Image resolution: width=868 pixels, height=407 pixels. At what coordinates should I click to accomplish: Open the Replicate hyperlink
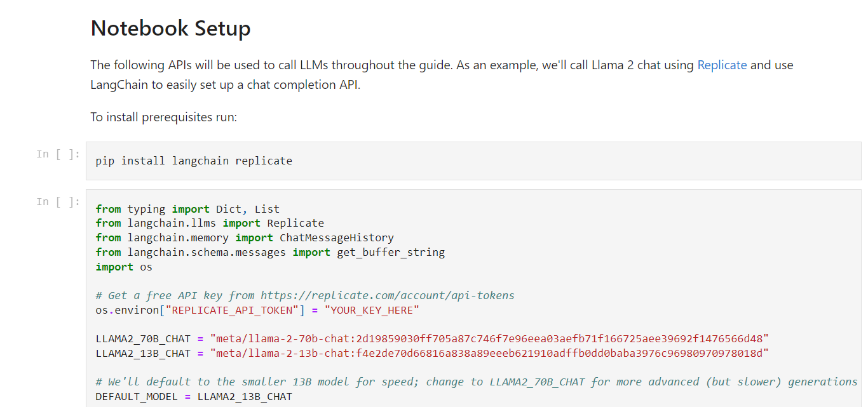point(722,65)
